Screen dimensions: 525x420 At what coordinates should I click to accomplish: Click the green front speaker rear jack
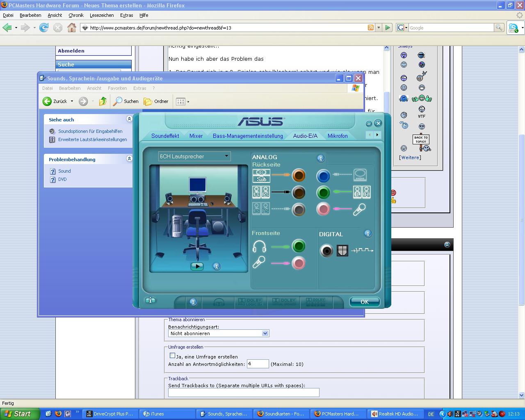point(323,192)
